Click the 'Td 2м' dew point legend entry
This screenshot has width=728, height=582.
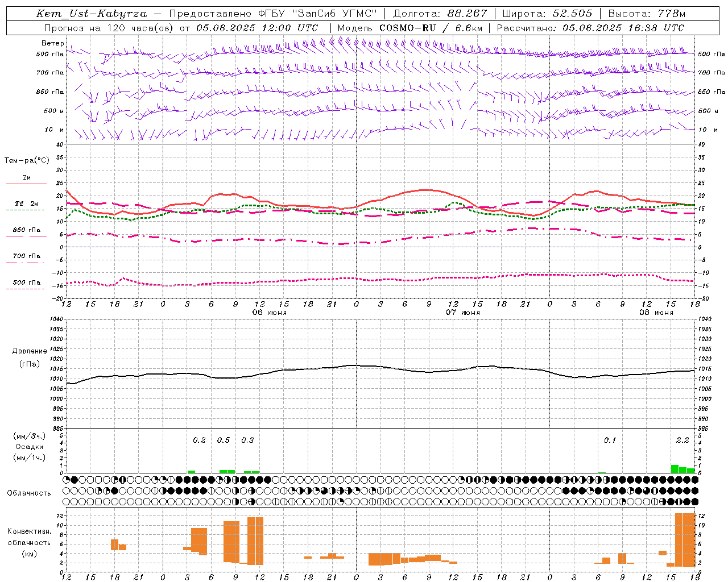(x=27, y=203)
